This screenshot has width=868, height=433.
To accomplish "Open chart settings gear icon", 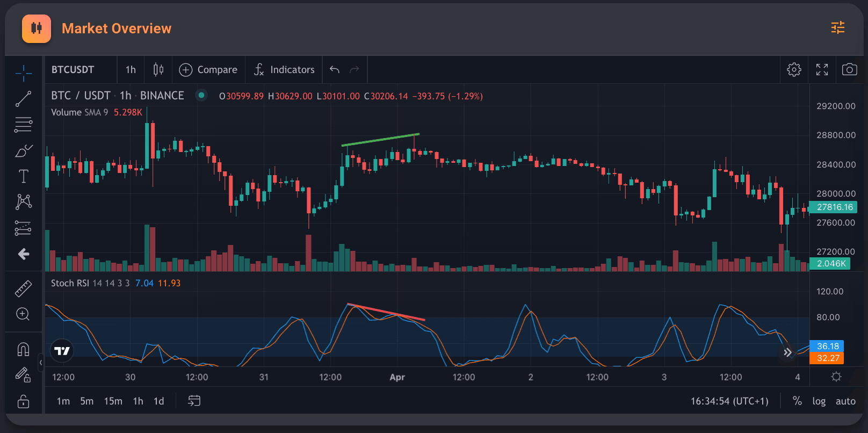I will point(794,69).
